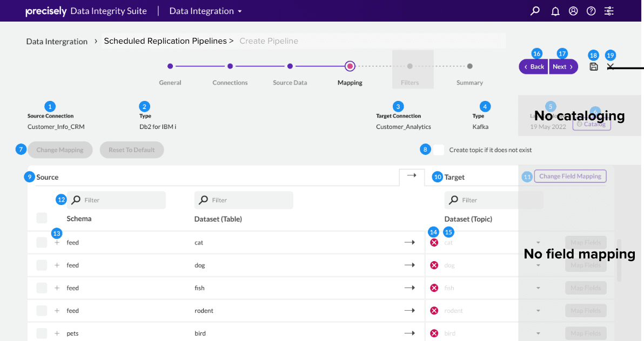644x341 pixels.
Task: Click Map Fields in the rodent row
Action: click(586, 311)
